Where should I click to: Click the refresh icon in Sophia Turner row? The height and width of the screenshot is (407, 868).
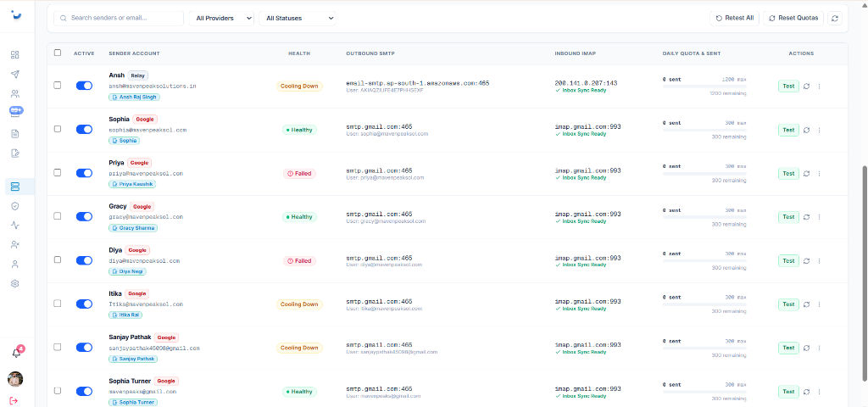click(x=807, y=392)
